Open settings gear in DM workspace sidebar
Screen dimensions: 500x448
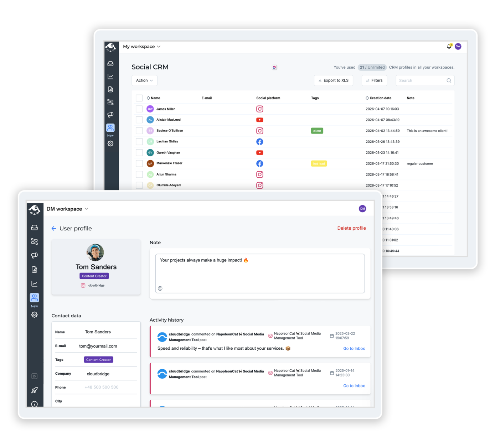35,315
